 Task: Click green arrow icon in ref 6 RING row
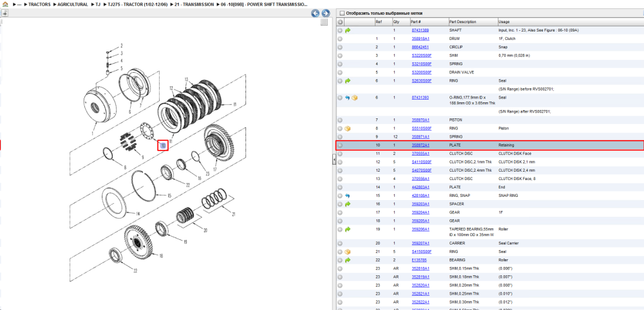point(348,81)
